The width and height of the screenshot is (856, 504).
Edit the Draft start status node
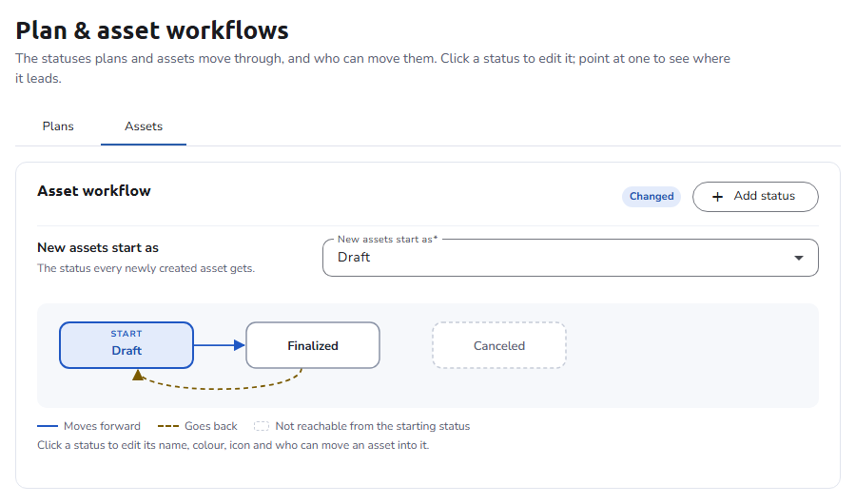coord(126,345)
